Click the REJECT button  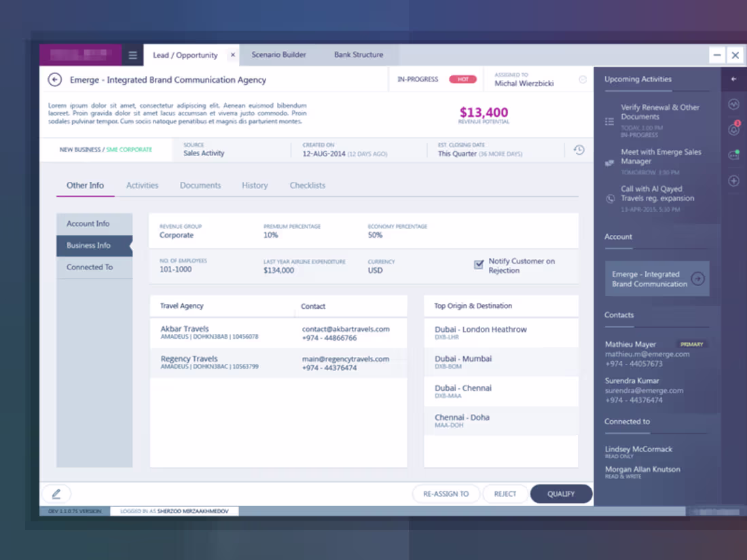505,493
